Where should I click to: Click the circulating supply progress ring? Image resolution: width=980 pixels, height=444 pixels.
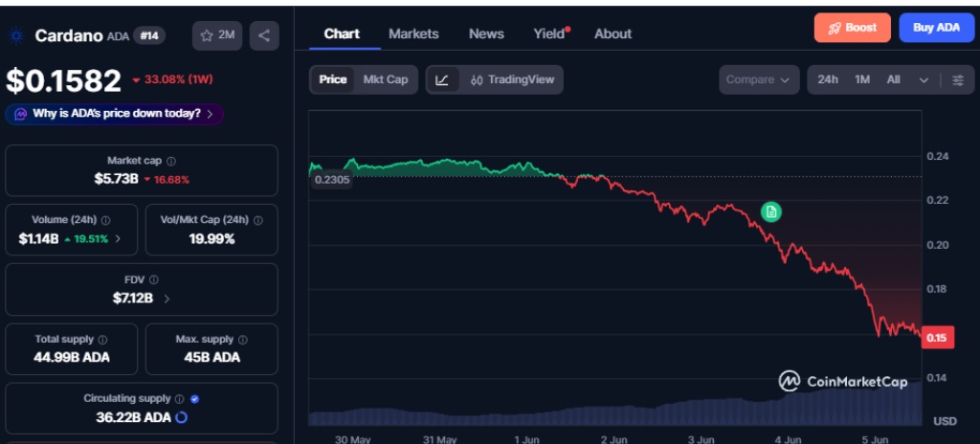pyautogui.click(x=181, y=417)
